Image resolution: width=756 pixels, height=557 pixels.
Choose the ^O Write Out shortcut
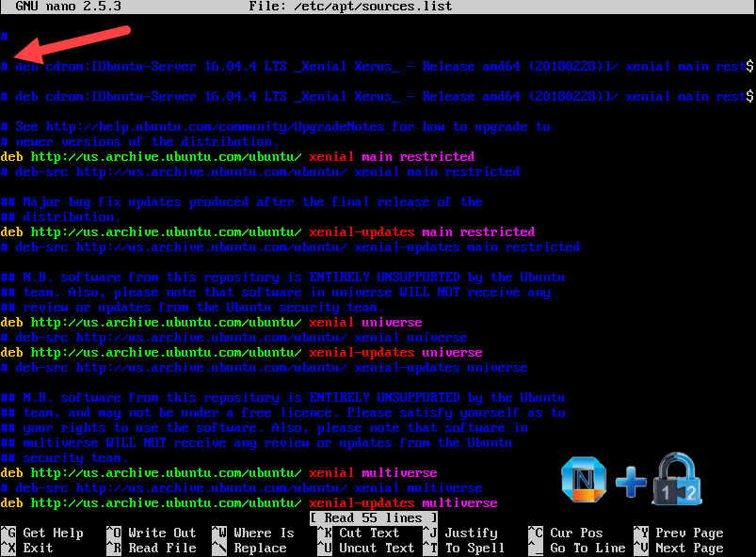(152, 533)
